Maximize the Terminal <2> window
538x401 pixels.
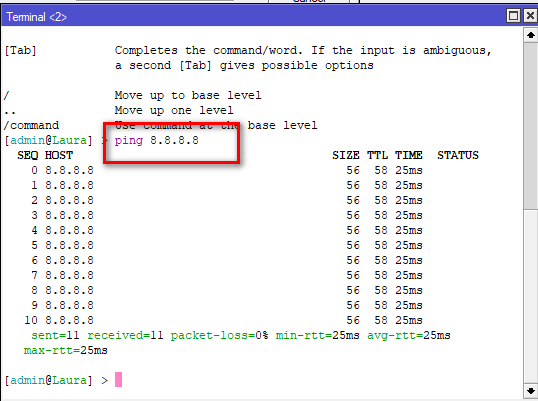(x=513, y=16)
